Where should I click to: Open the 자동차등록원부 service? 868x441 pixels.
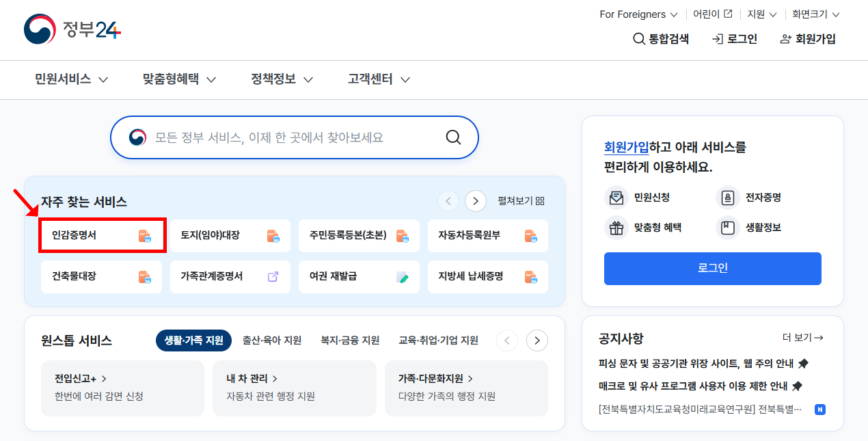(488, 236)
